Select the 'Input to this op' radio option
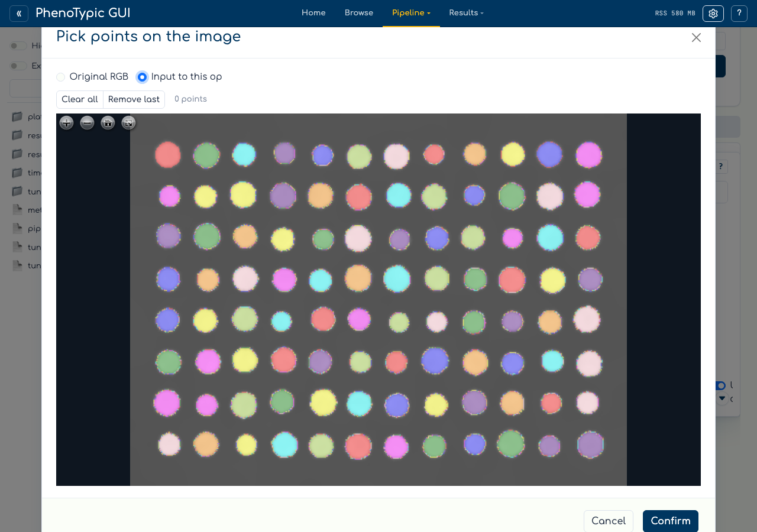The width and height of the screenshot is (757, 532). tap(142, 77)
